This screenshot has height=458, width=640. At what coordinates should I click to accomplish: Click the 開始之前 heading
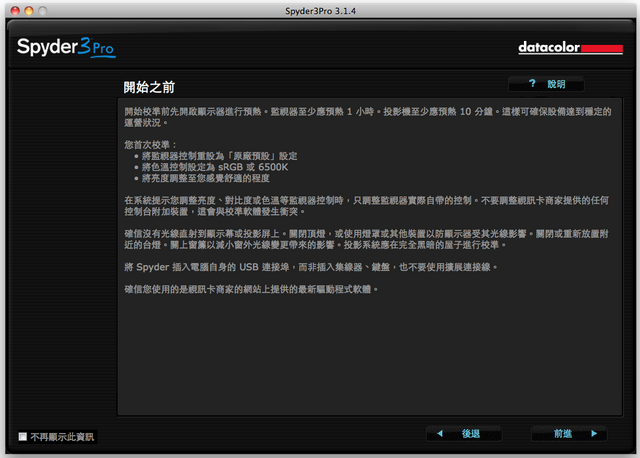point(149,87)
